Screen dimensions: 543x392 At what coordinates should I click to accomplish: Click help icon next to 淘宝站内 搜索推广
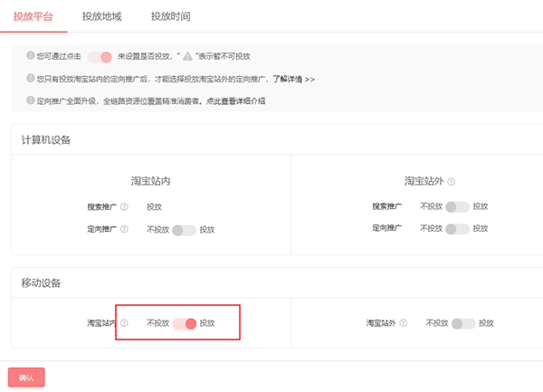click(124, 206)
